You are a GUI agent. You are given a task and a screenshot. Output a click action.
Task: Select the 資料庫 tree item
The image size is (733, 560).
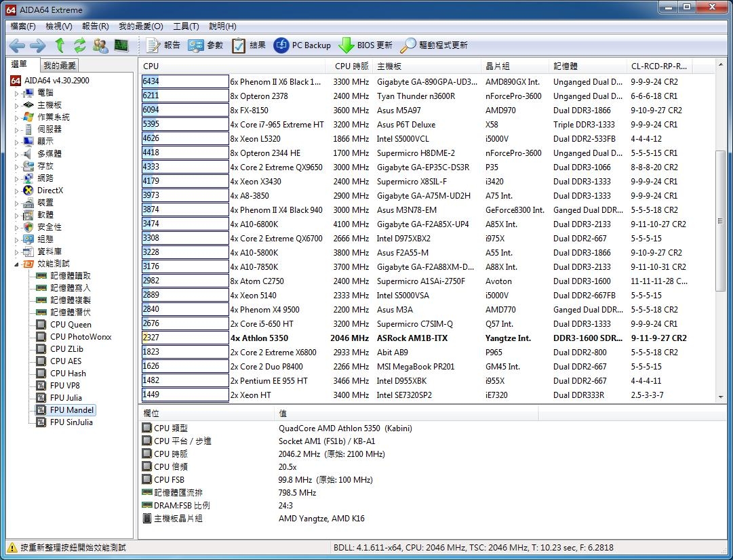pyautogui.click(x=49, y=251)
